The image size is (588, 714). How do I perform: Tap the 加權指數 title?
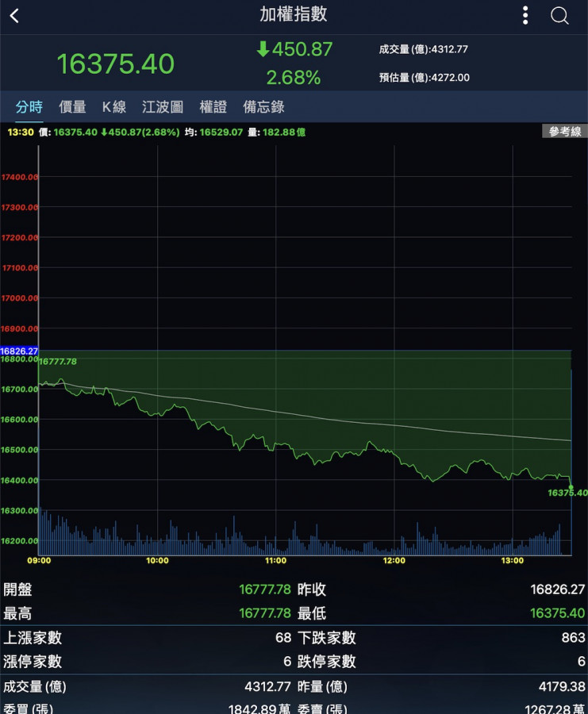click(x=294, y=14)
